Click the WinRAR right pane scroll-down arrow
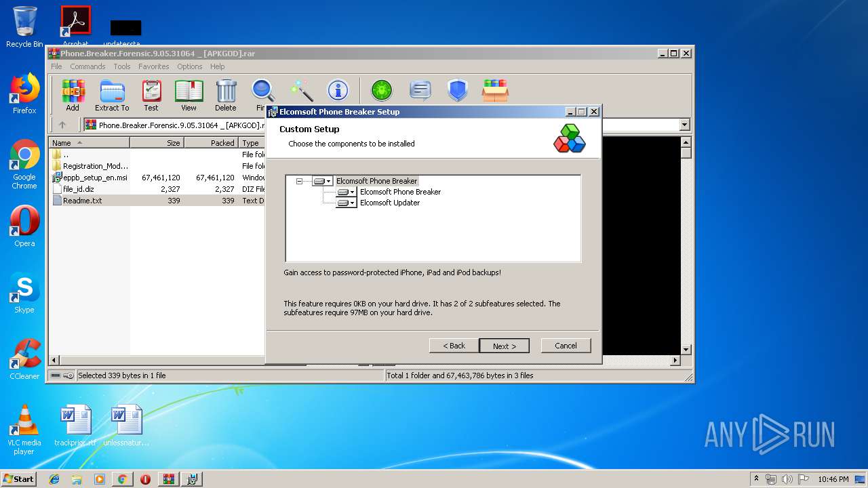Image resolution: width=868 pixels, height=488 pixels. (x=686, y=350)
